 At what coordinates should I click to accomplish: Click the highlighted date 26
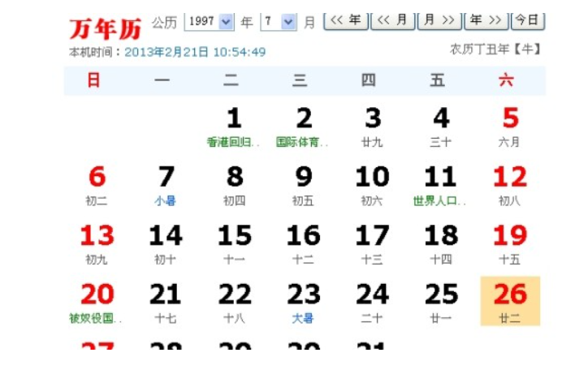pos(510,299)
